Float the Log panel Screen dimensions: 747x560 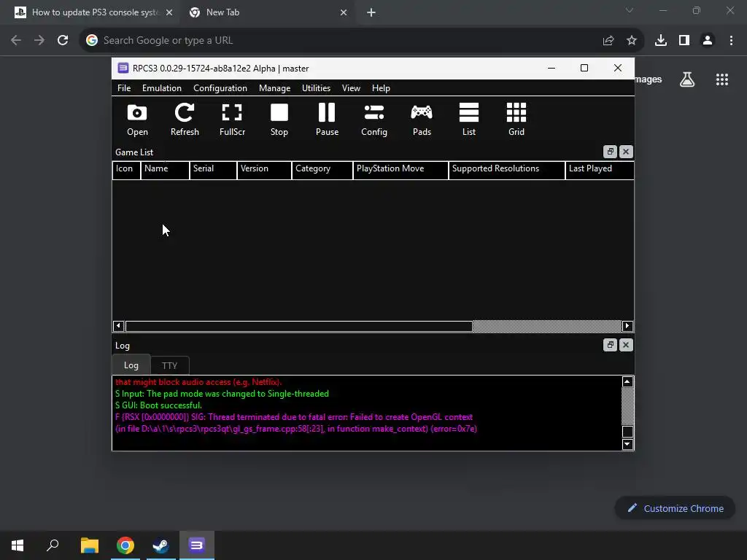point(611,345)
